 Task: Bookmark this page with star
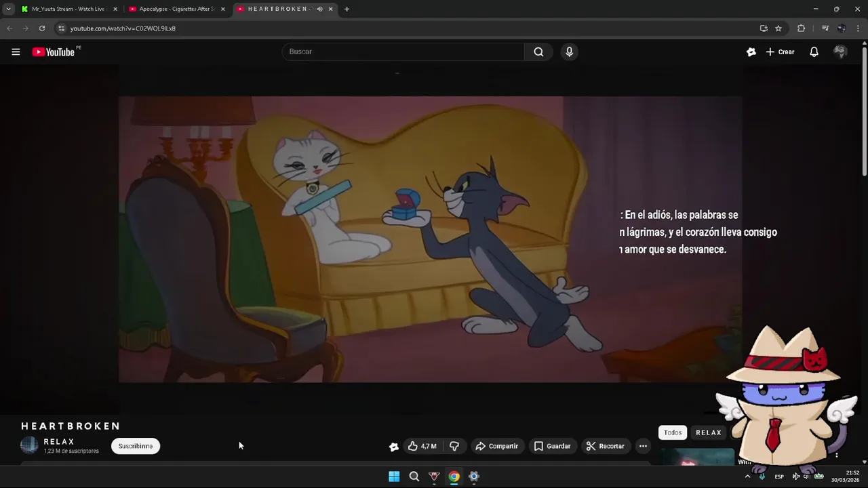[778, 28]
